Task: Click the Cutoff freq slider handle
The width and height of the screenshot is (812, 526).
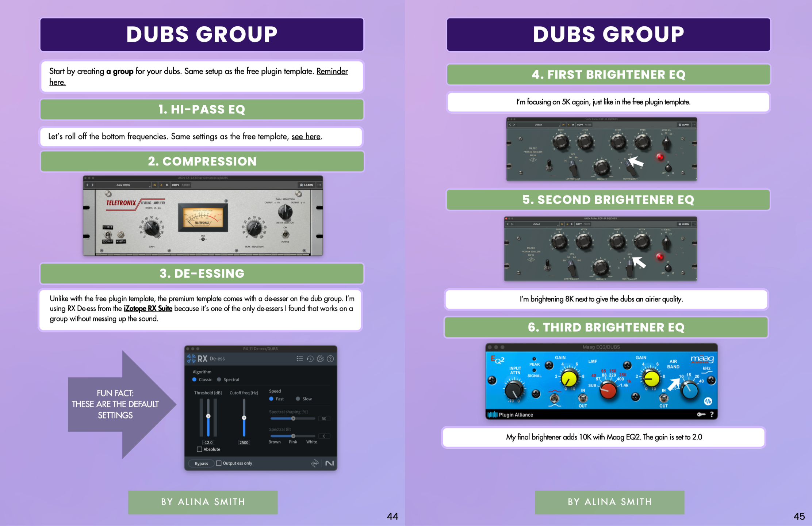Action: coord(244,418)
